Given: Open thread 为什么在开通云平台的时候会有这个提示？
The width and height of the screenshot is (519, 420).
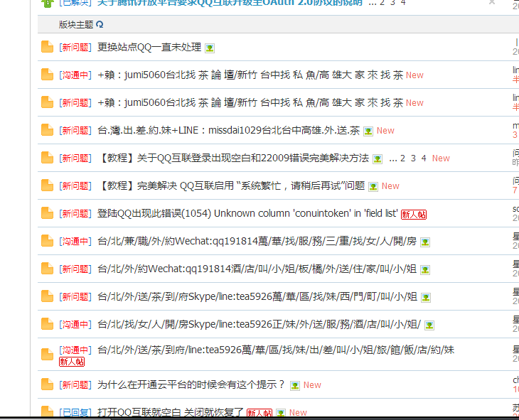Looking at the screenshot, I should [191, 384].
